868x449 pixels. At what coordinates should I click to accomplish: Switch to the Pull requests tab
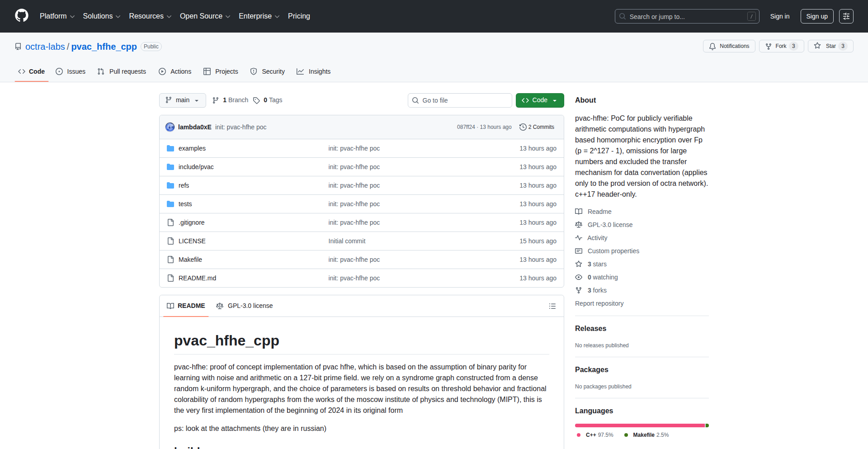pos(122,71)
